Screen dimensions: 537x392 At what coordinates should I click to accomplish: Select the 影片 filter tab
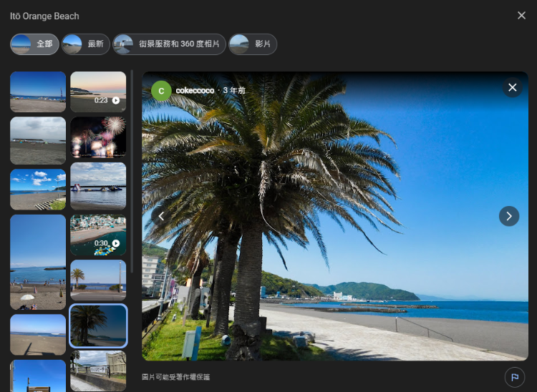click(x=253, y=44)
